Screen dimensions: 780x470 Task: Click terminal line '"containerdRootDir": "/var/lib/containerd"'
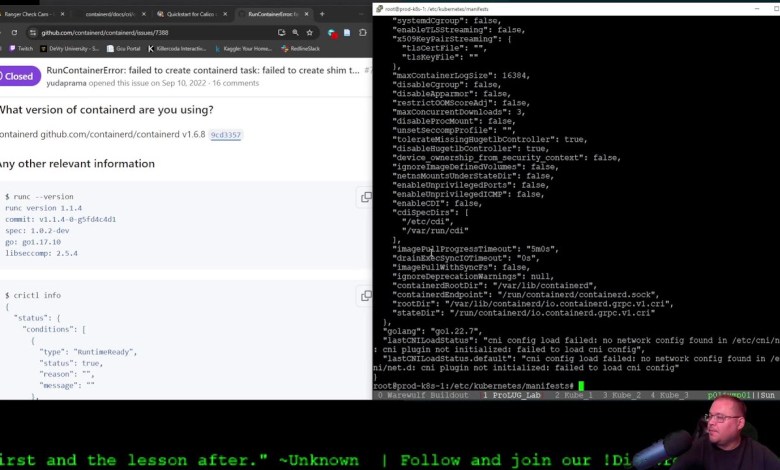point(494,285)
